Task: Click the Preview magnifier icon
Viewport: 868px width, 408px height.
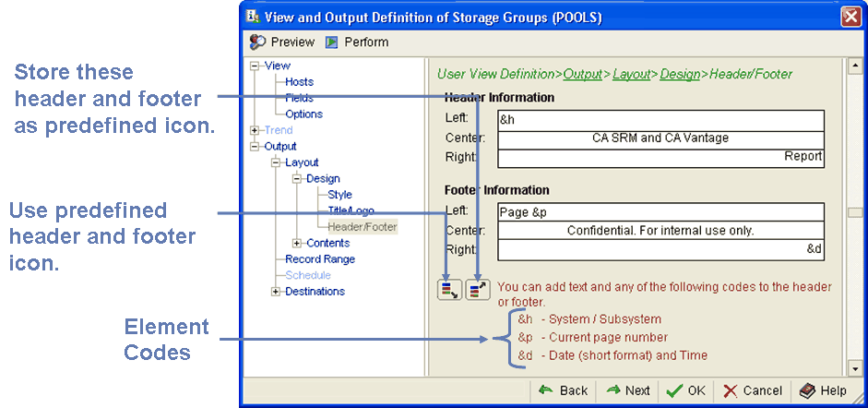Action: pyautogui.click(x=257, y=42)
